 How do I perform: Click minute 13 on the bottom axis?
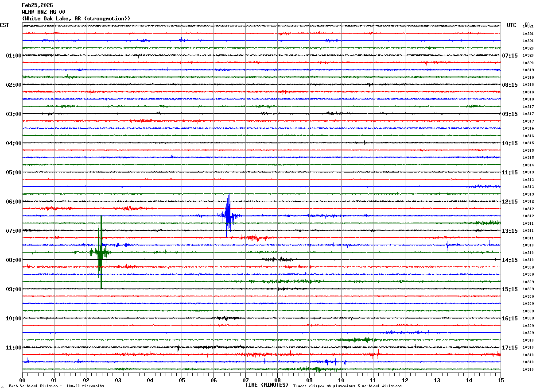coord(437,380)
